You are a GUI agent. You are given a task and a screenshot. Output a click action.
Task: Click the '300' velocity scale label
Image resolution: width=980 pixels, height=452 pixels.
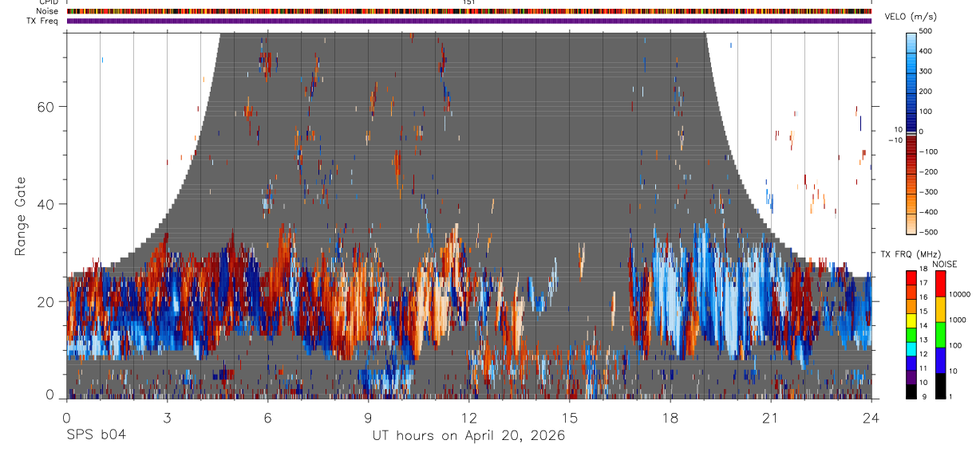click(927, 71)
